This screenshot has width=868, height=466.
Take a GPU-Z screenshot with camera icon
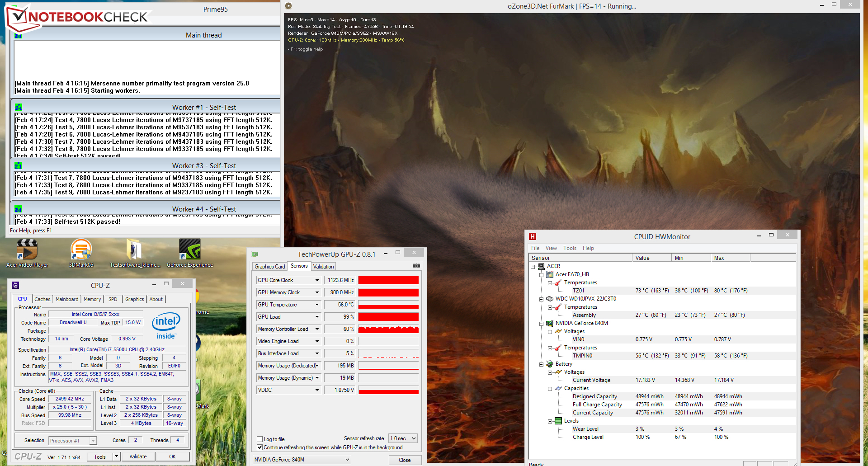tap(416, 266)
